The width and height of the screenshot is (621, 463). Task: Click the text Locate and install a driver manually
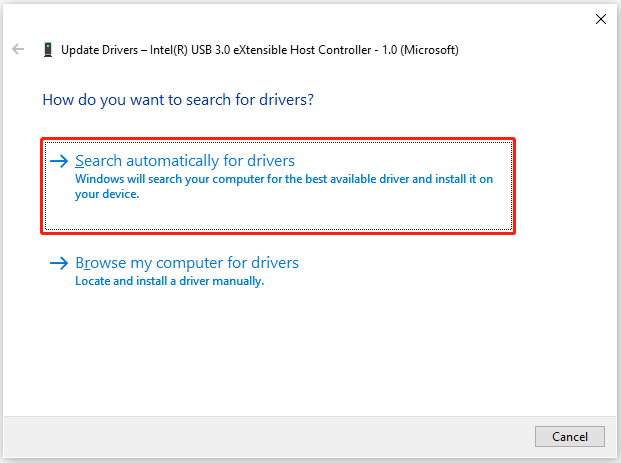point(170,281)
